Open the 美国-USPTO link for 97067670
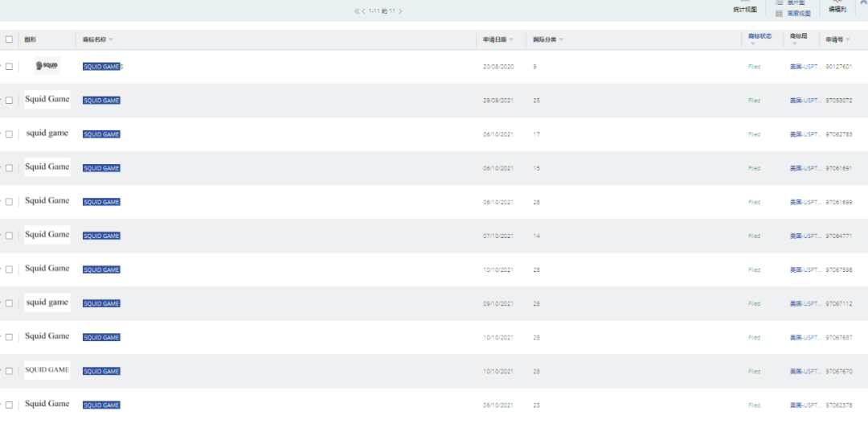868x428 pixels. tap(805, 371)
